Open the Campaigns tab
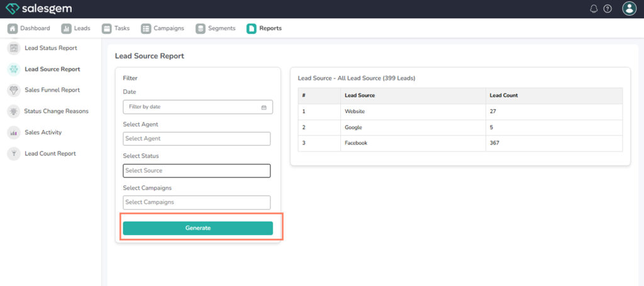The width and height of the screenshot is (644, 286). [163, 28]
